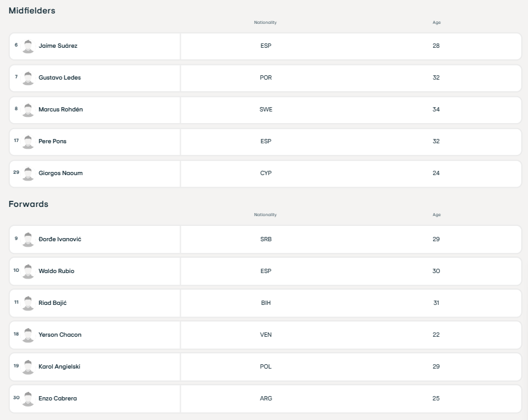Screen dimensions: 528x420
Task: Click Yerson Chacon's avatar icon
Action: [28, 336]
